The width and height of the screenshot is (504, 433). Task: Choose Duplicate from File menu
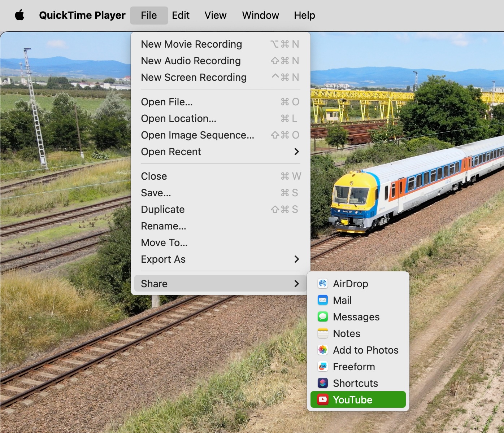tap(220, 209)
